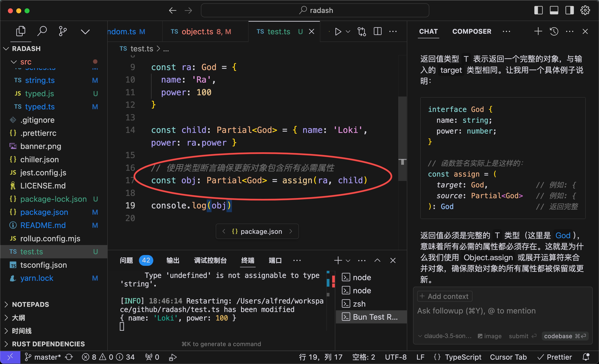The image size is (599, 364).
Task: Toggle the bottom panel layout button
Action: tap(554, 10)
